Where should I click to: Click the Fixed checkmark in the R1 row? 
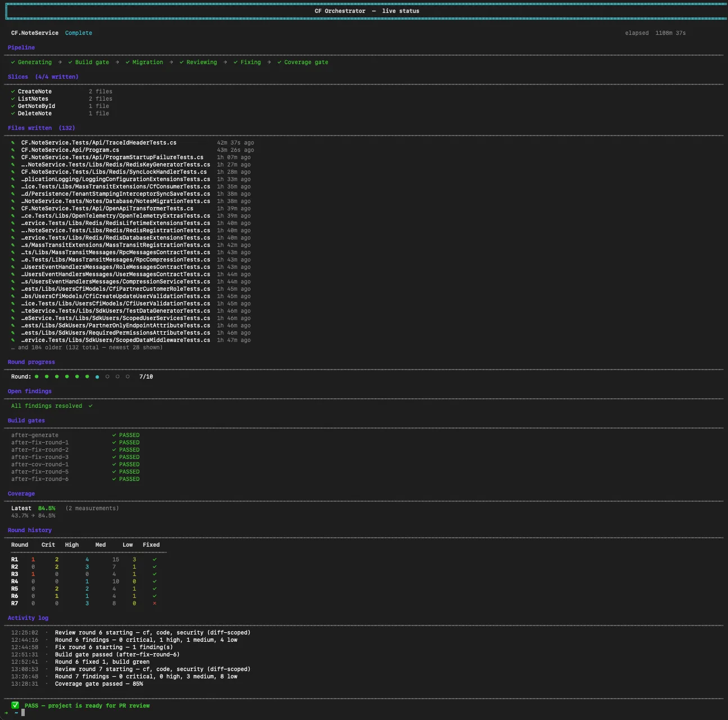(x=155, y=560)
